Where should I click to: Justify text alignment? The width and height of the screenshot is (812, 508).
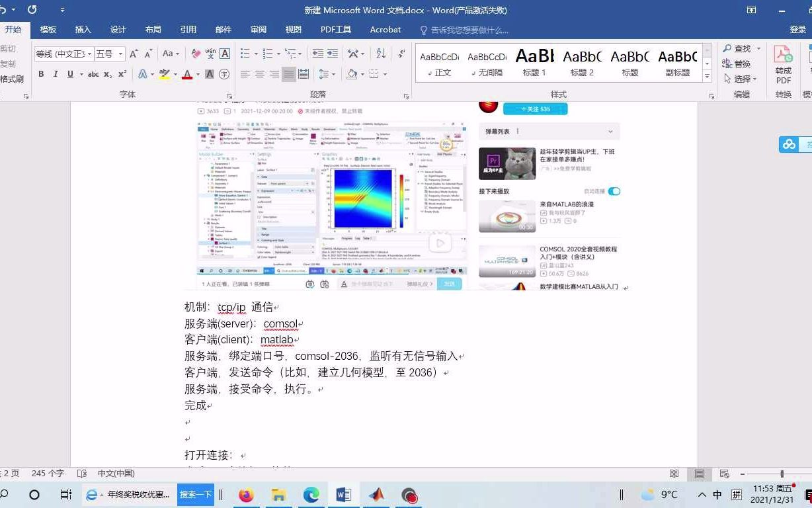289,74
